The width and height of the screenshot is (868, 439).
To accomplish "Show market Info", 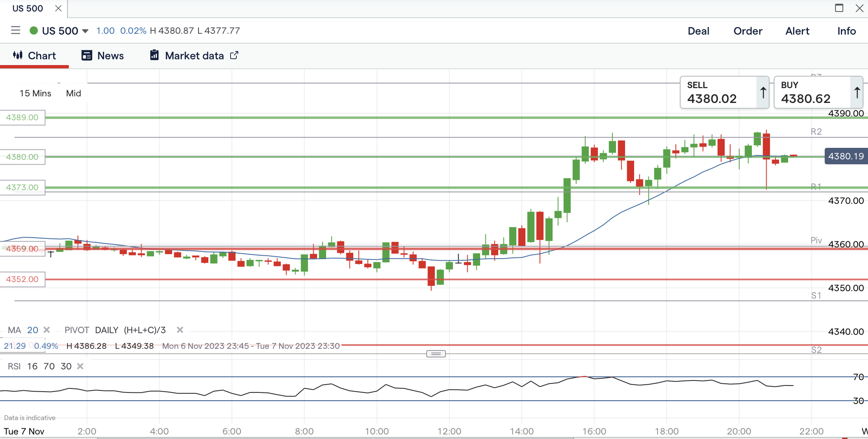I will click(847, 31).
